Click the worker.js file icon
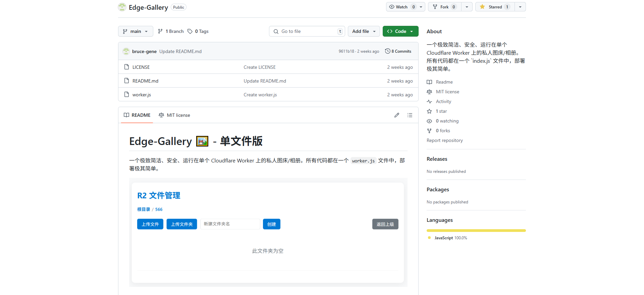The height and width of the screenshot is (295, 644). click(x=126, y=95)
